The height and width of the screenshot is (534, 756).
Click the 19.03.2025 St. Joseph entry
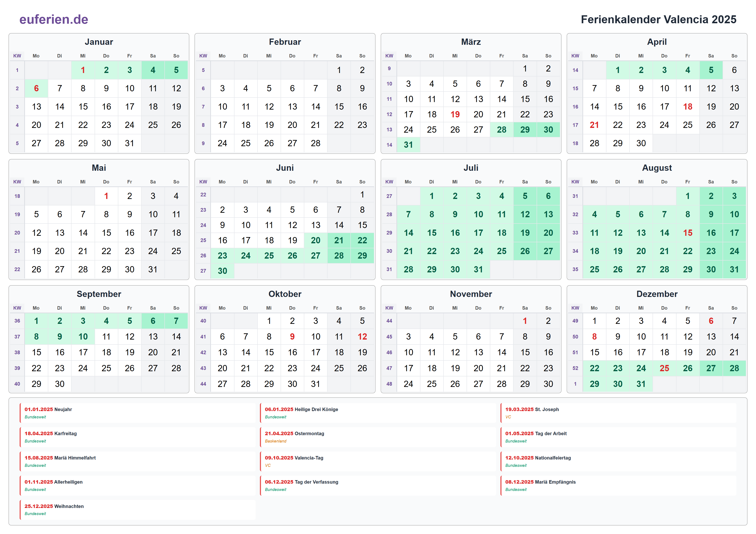click(618, 413)
